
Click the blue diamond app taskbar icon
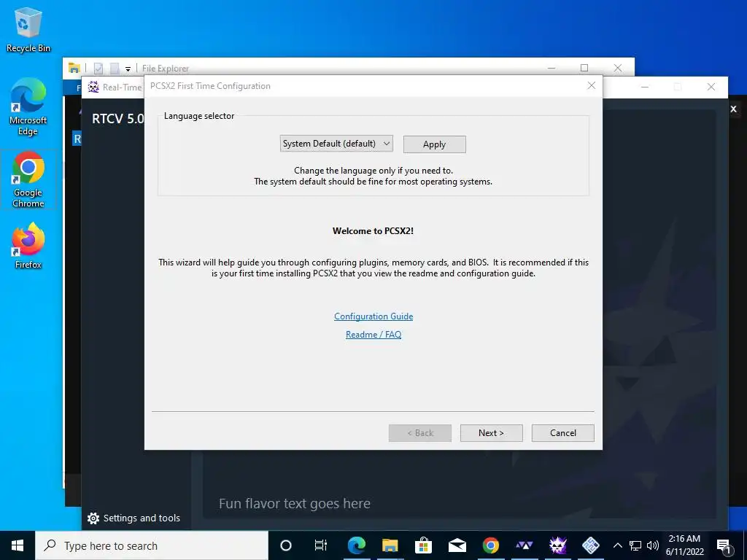[x=591, y=545]
